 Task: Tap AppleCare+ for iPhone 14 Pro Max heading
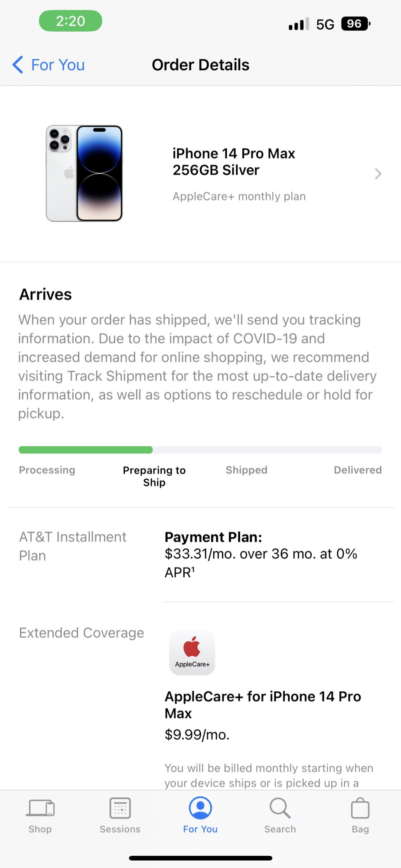[263, 704]
